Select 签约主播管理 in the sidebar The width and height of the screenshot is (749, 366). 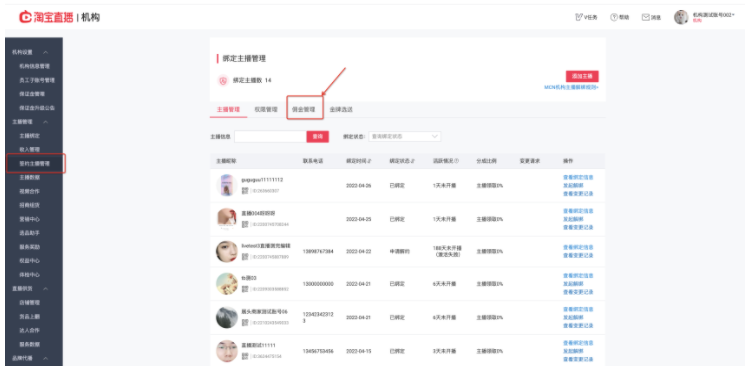point(34,163)
